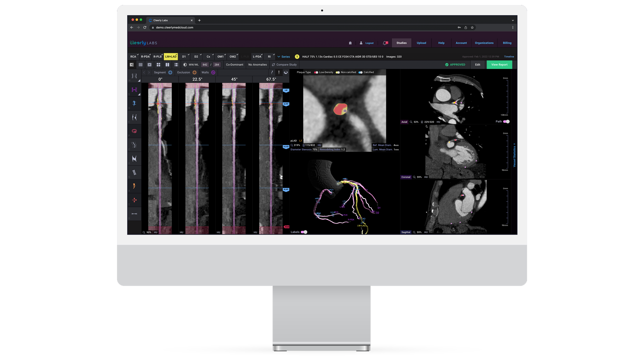Open the Upload menu item
This screenshot has height=362, width=644.
pyautogui.click(x=421, y=43)
